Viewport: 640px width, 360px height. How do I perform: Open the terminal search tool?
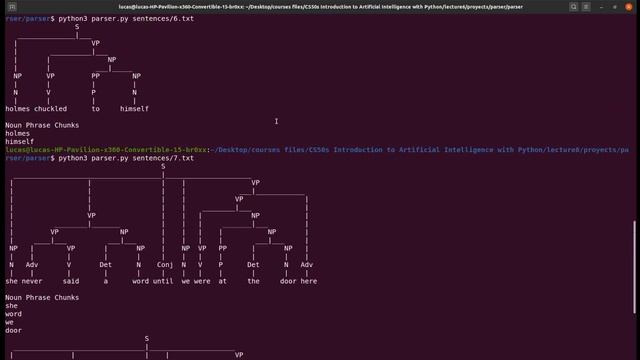click(573, 7)
